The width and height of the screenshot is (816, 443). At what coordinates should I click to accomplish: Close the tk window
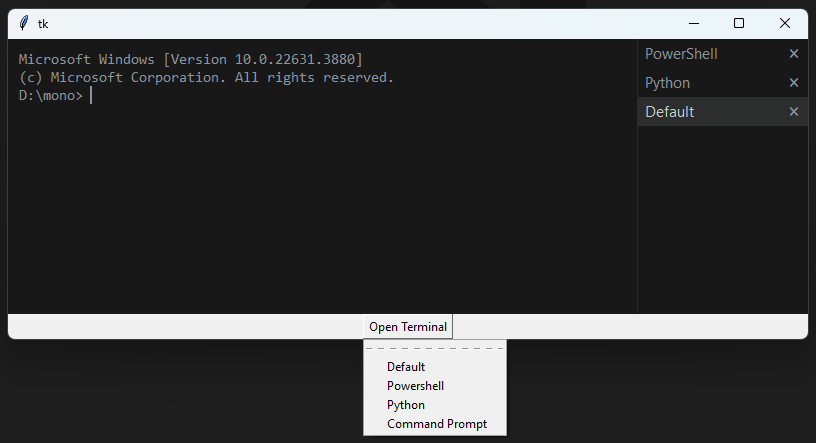tap(785, 23)
